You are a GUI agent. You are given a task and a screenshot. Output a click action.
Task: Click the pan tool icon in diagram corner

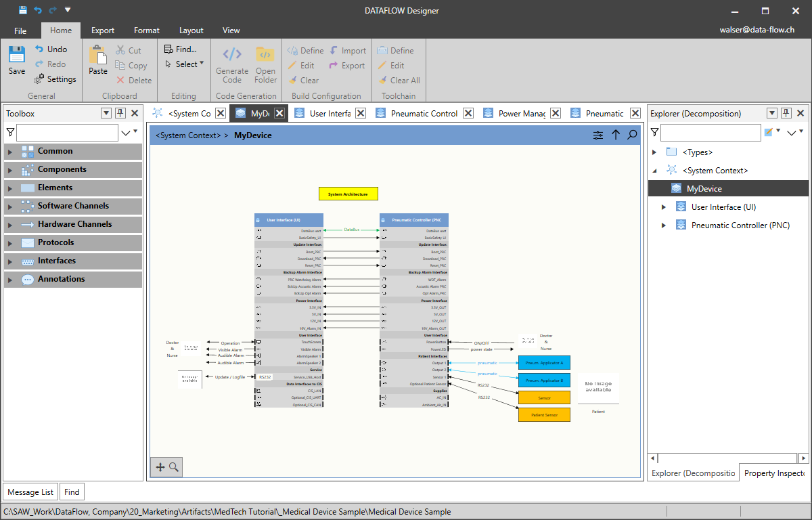click(x=160, y=467)
